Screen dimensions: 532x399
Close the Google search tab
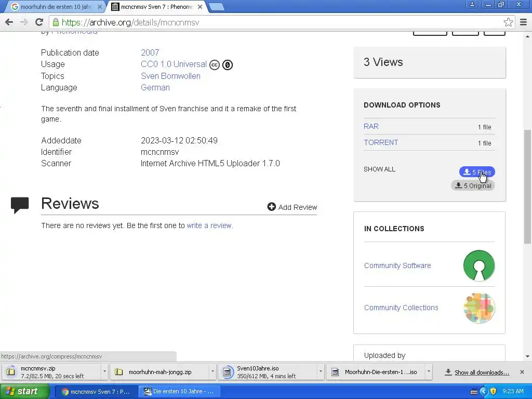(x=99, y=7)
